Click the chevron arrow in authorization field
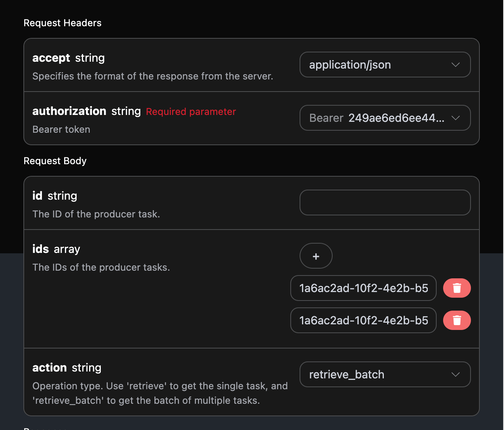 (x=455, y=118)
